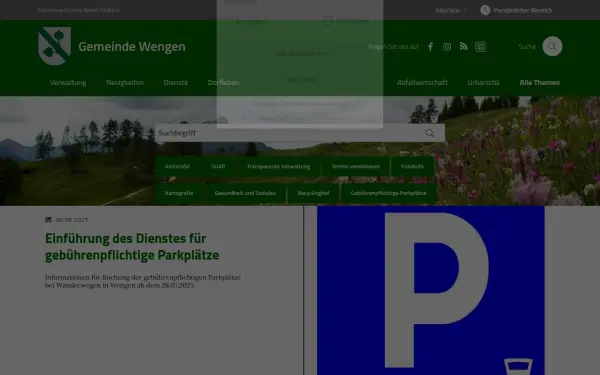The height and width of the screenshot is (375, 600).
Task: Click Gebührenpflichtige Parkplätze quick link
Action: 388,193
